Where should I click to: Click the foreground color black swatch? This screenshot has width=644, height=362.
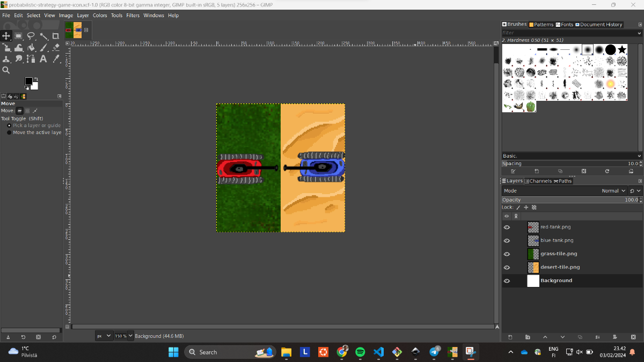click(28, 81)
